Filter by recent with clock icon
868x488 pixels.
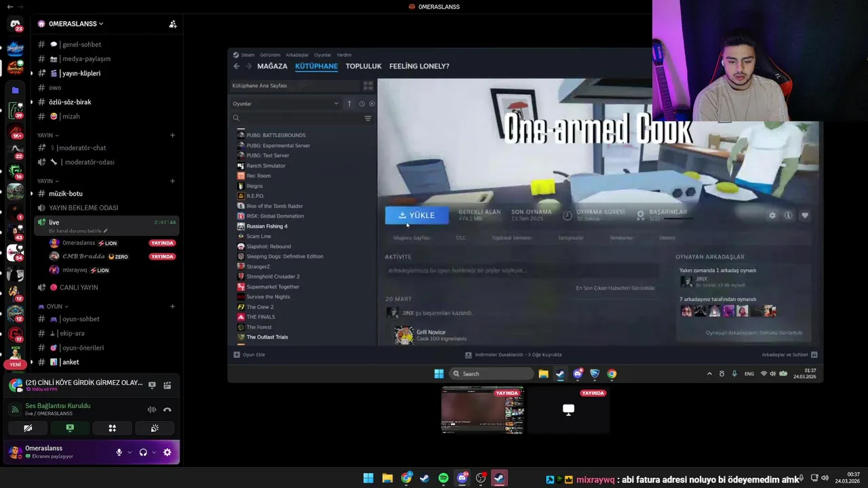point(361,104)
